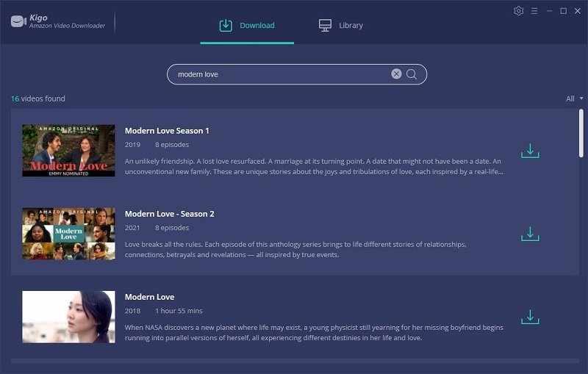Select the Download tab
Image resolution: width=588 pixels, height=374 pixels.
(x=247, y=26)
